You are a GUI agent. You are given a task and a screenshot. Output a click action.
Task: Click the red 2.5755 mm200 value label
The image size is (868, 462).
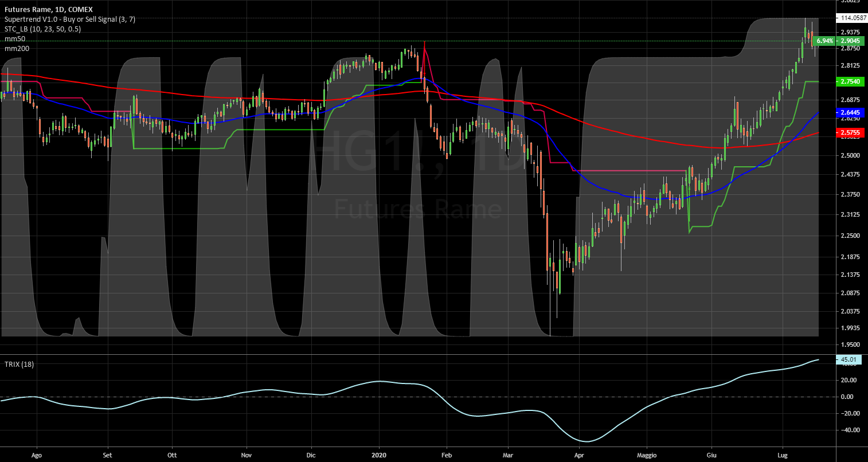[x=851, y=132]
